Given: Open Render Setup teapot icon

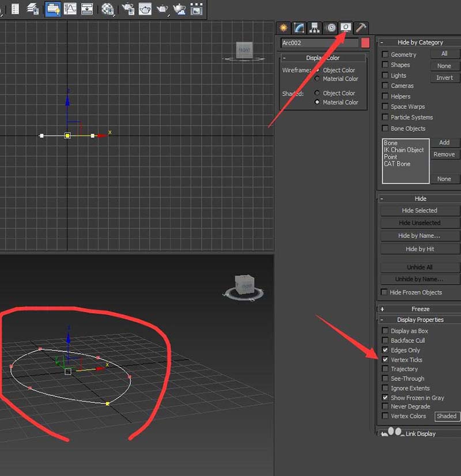Looking at the screenshot, I should 128,9.
